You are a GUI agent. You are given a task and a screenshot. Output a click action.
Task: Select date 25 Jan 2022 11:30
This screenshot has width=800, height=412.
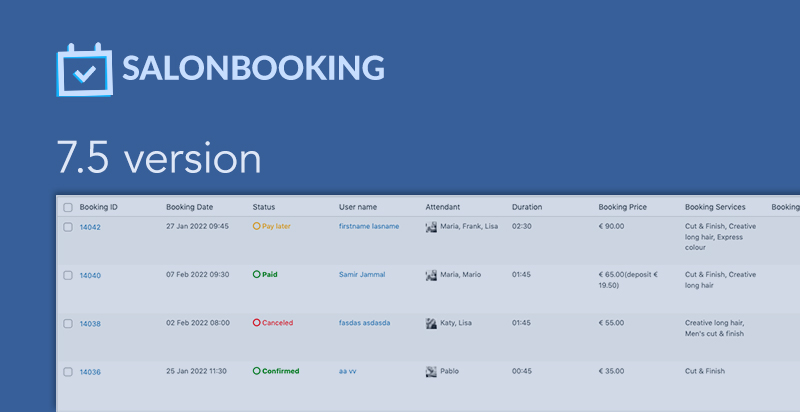tap(196, 371)
